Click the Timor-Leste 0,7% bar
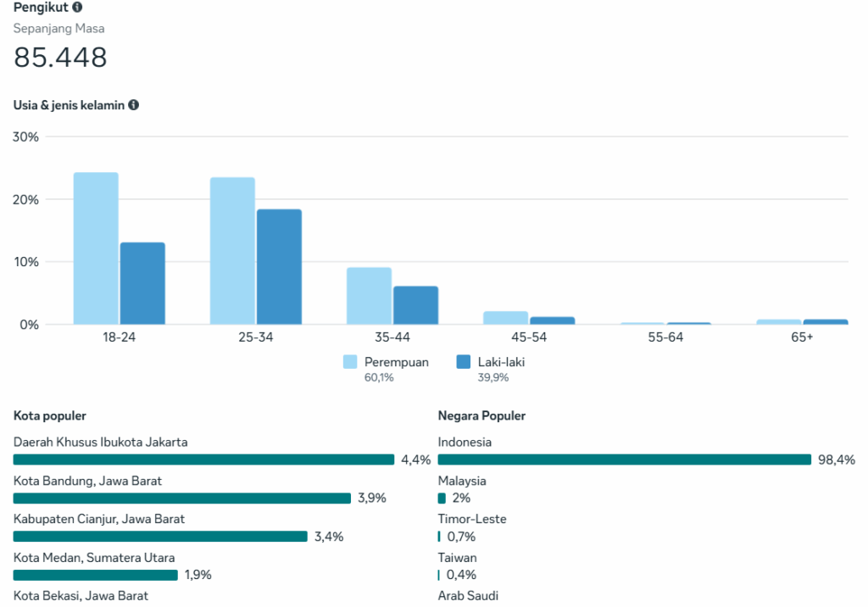The image size is (868, 607). coord(439,537)
